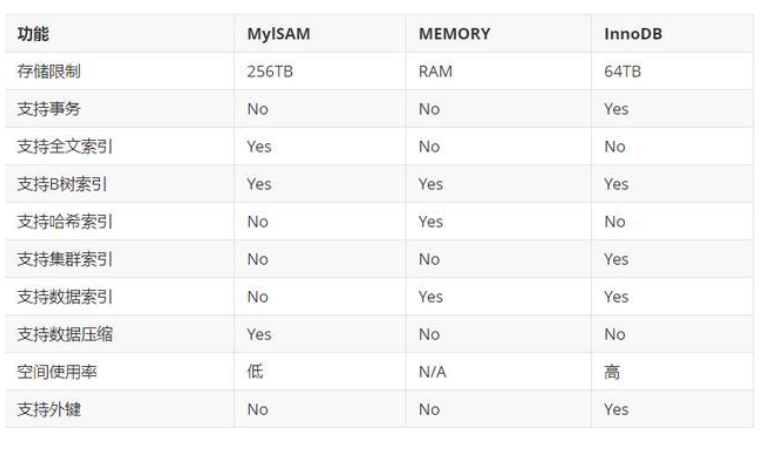Image resolution: width=773 pixels, height=449 pixels.
Task: Click the MEMORY column header
Action: [x=454, y=34]
